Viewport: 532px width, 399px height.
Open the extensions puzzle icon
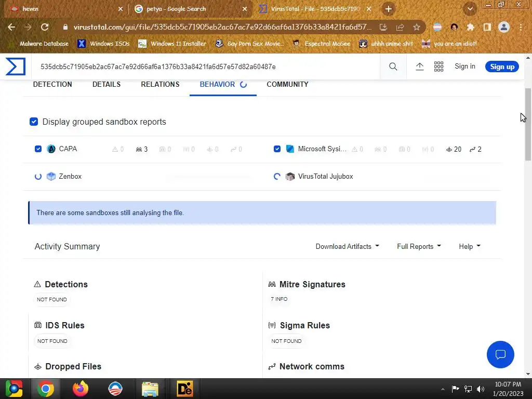point(470,27)
